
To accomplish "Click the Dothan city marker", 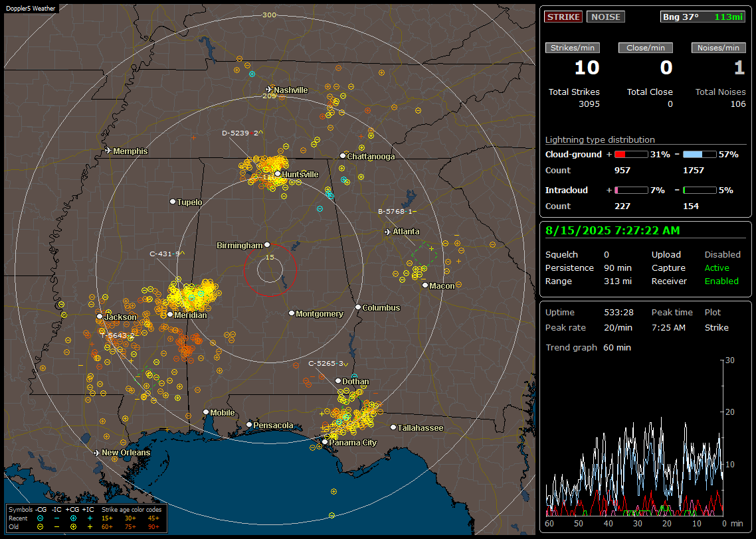I will point(338,380).
